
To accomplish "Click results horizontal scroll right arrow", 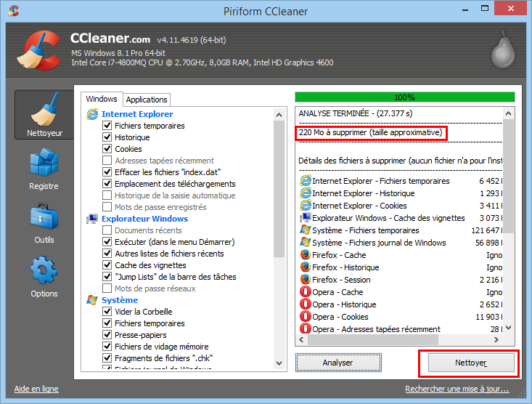I will pyautogui.click(x=496, y=339).
